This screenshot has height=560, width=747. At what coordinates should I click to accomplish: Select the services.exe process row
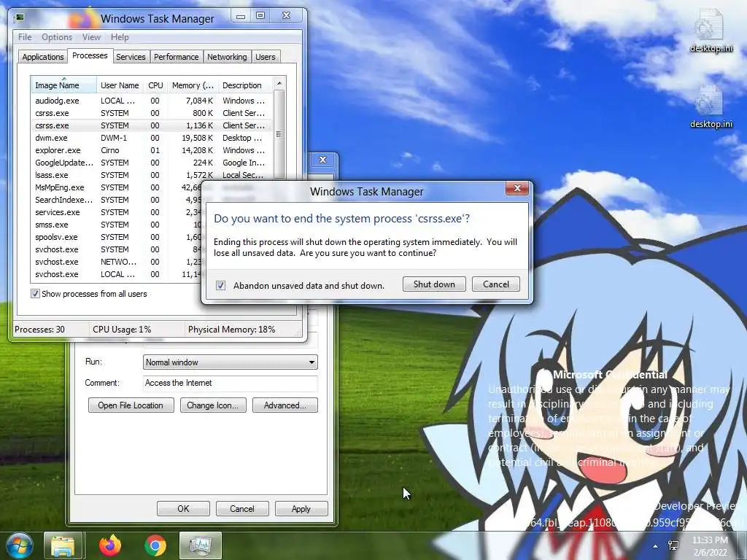click(x=116, y=212)
